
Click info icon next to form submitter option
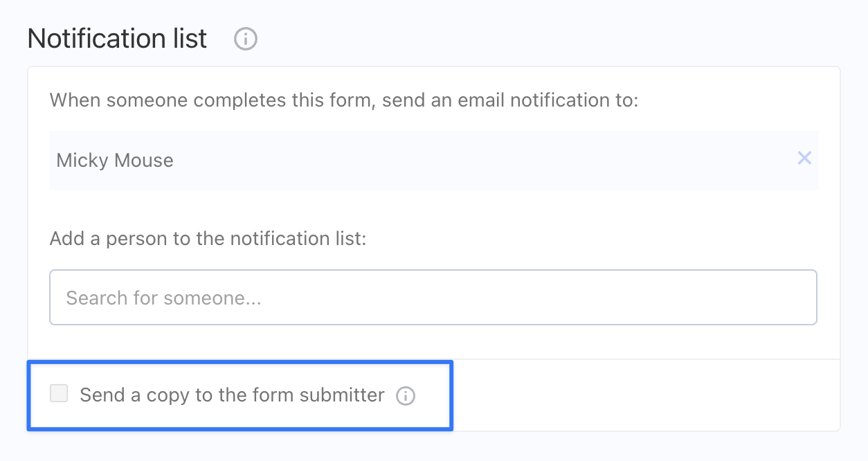(406, 396)
